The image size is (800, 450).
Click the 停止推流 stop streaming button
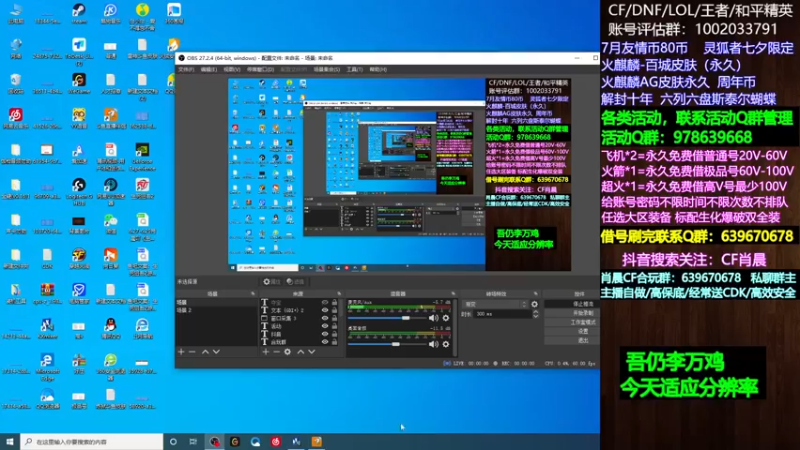(571, 304)
